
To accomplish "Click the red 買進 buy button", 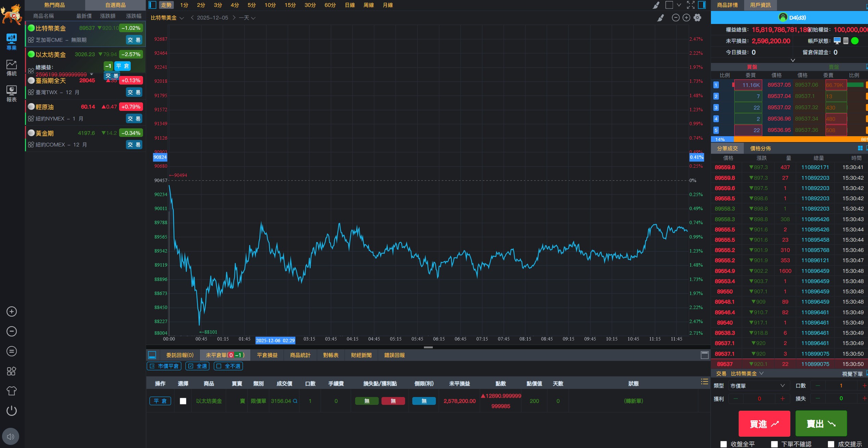I will 764,424.
